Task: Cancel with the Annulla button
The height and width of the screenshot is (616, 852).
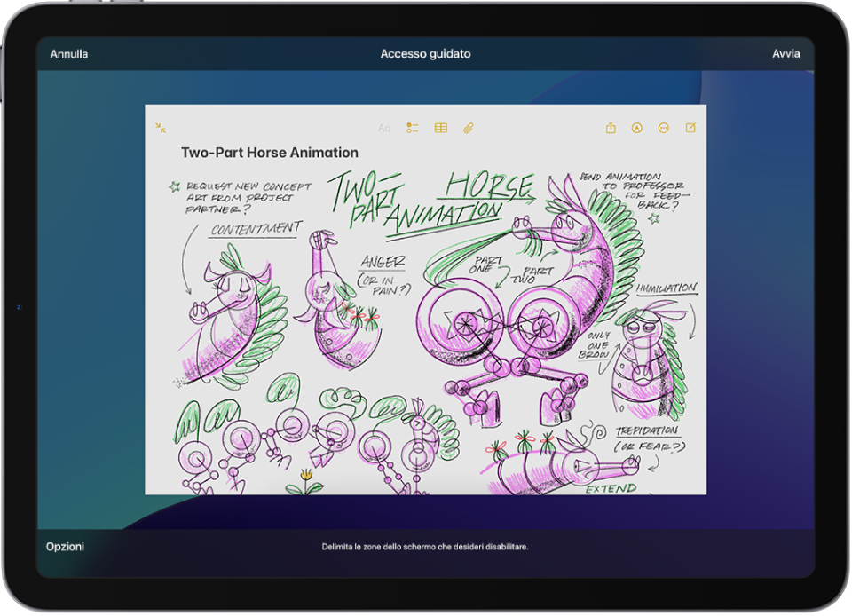Action: point(69,54)
